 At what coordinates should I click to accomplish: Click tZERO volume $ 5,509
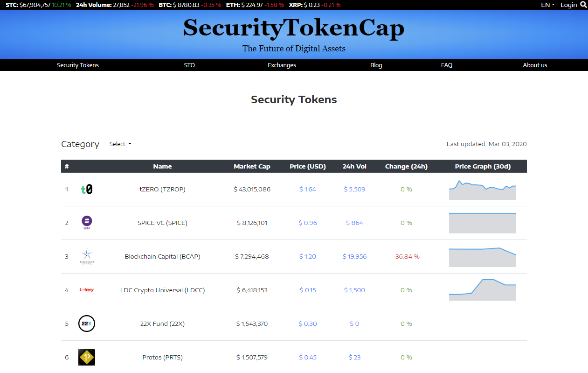tap(354, 189)
